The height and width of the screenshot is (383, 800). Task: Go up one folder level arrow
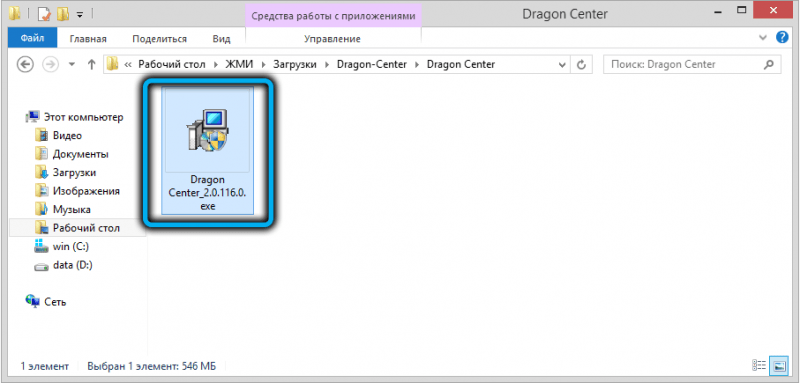92,65
